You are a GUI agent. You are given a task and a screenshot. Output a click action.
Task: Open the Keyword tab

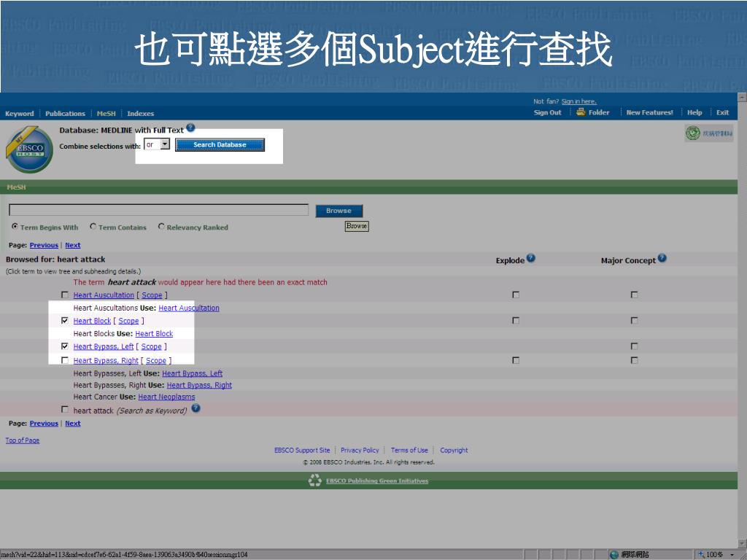pyautogui.click(x=20, y=113)
